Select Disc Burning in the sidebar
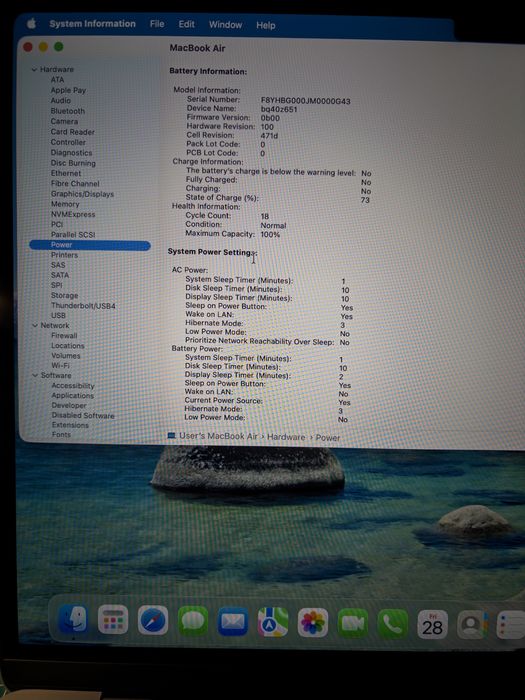Image resolution: width=525 pixels, height=700 pixels. coord(73,163)
